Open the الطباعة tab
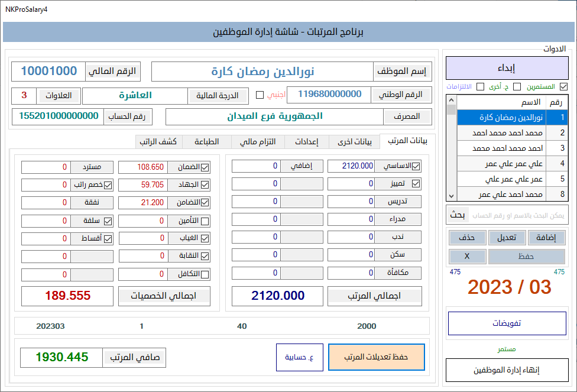577x392 pixels. pyautogui.click(x=207, y=142)
